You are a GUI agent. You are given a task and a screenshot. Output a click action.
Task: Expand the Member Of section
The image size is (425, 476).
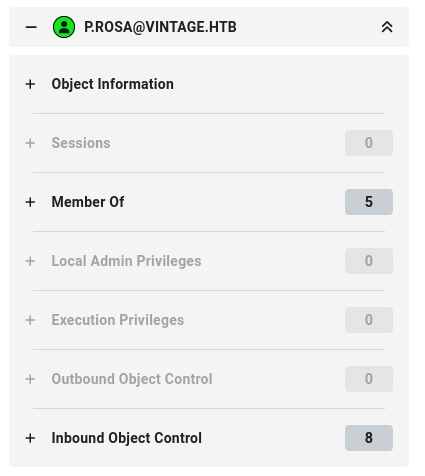(209, 202)
